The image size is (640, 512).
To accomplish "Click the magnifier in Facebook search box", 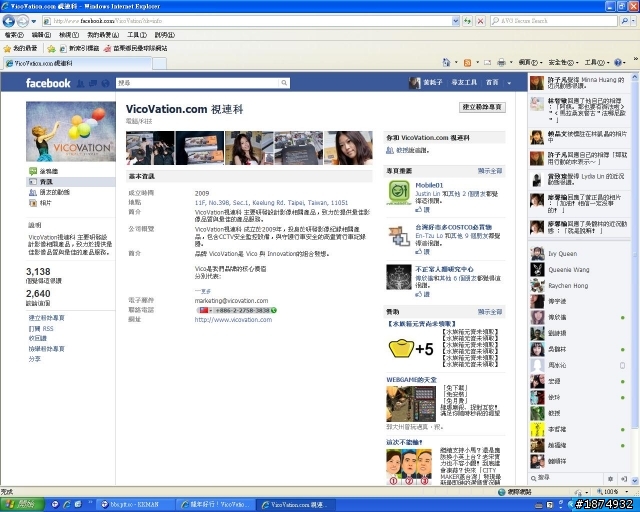I will tap(284, 83).
